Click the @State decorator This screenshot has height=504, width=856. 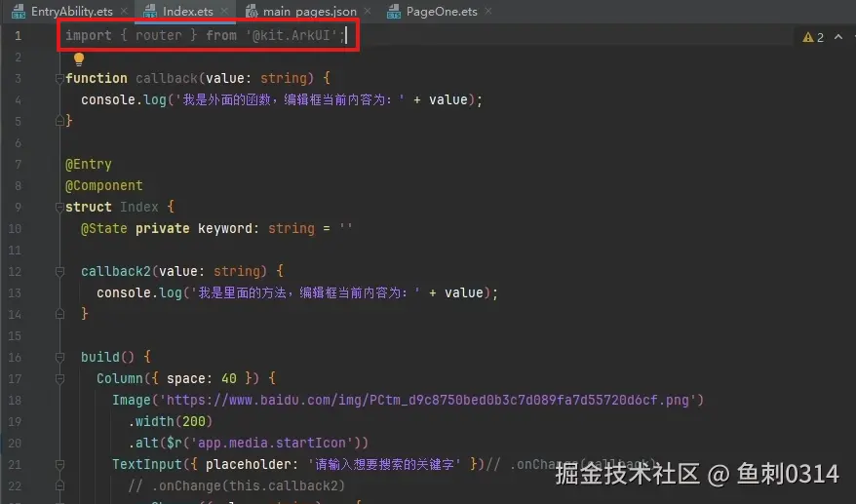(103, 228)
